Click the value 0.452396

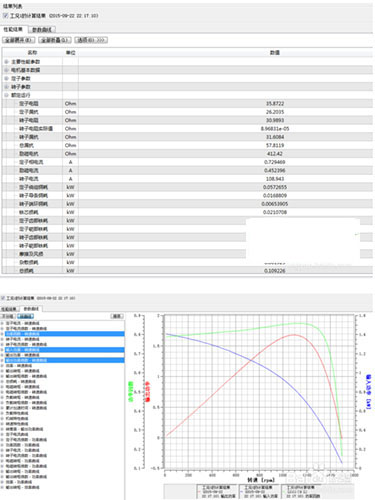275,170
